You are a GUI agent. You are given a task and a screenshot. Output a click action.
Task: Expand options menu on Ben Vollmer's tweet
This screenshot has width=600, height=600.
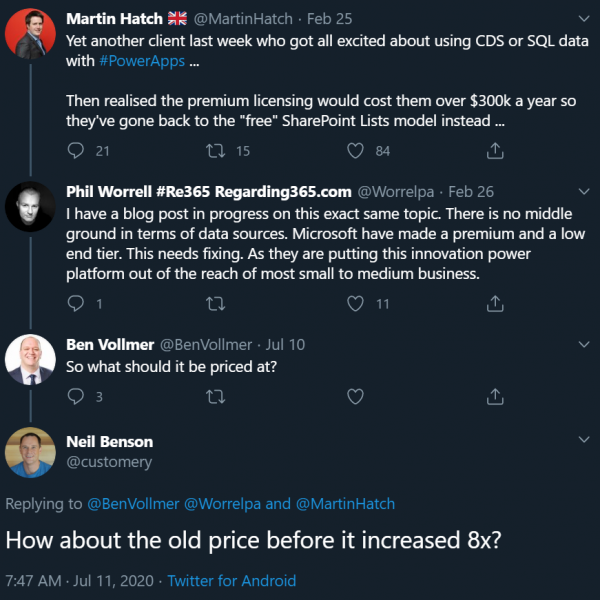(x=584, y=344)
